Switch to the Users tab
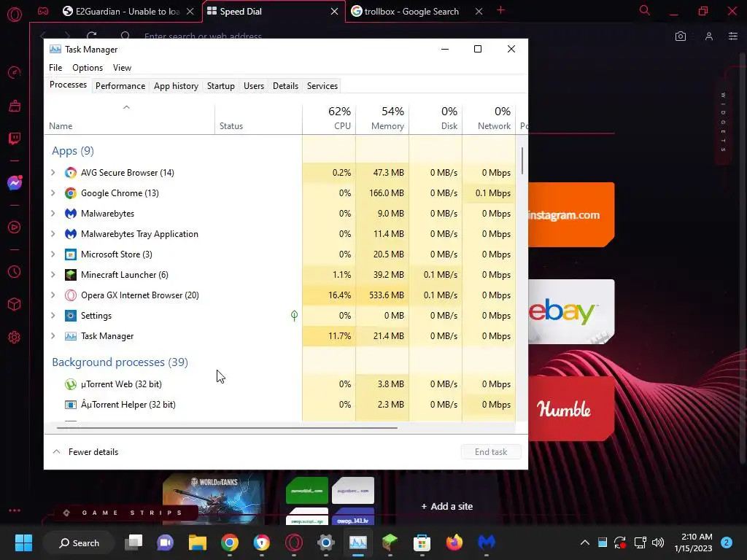The image size is (747, 560). (x=253, y=86)
